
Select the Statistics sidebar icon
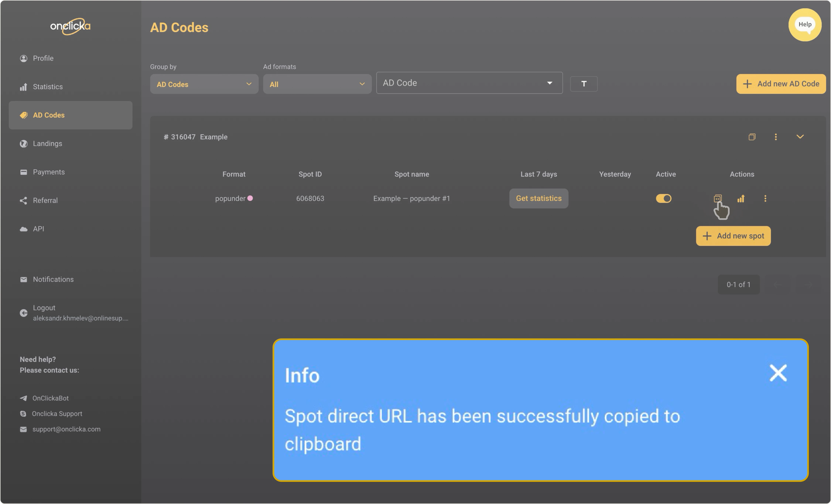point(23,87)
